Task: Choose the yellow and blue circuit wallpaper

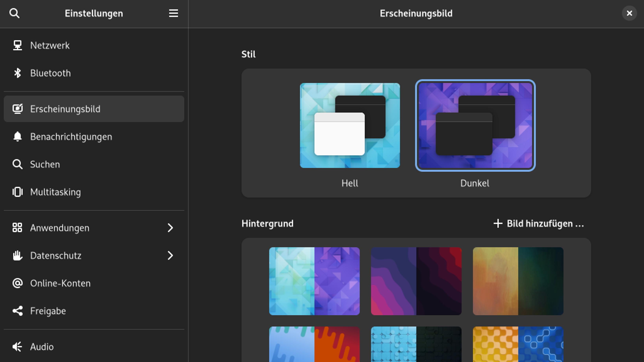Action: [x=518, y=344]
